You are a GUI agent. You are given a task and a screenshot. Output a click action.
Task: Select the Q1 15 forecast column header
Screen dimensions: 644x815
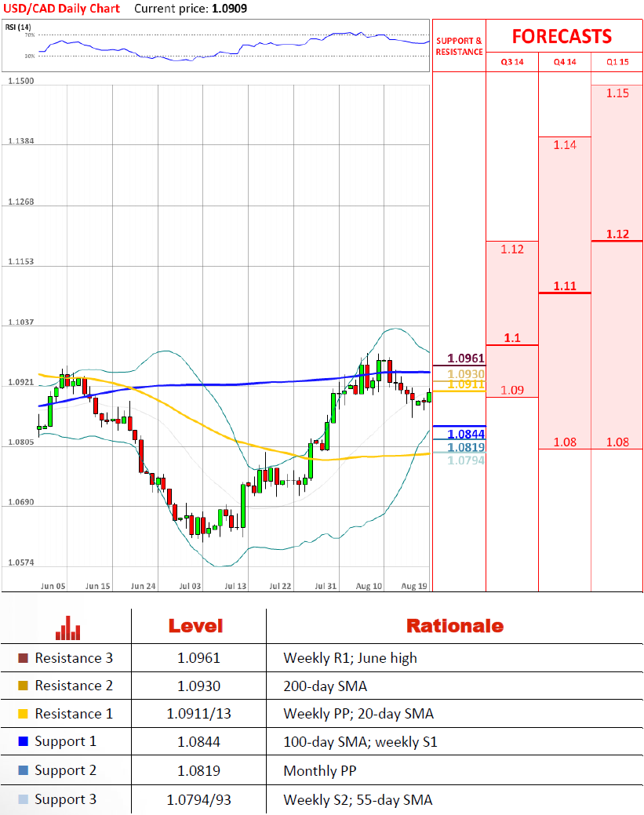click(x=617, y=62)
